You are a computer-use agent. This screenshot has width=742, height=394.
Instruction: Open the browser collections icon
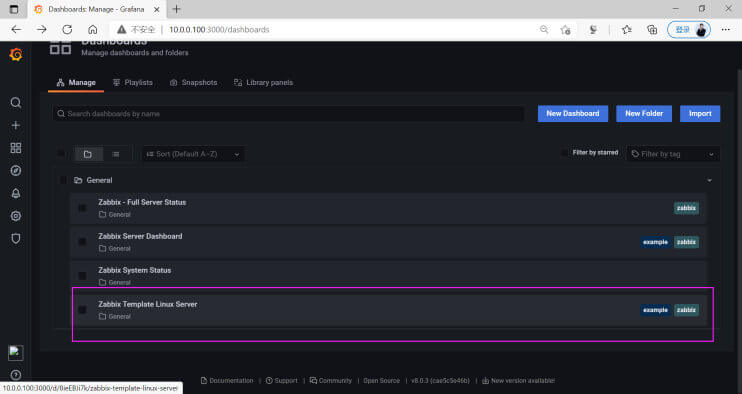coord(652,29)
